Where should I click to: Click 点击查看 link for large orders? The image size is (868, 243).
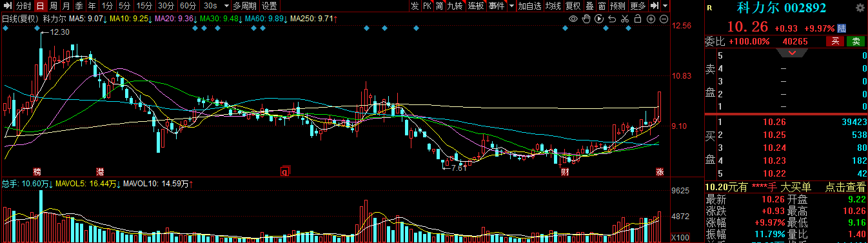point(845,188)
